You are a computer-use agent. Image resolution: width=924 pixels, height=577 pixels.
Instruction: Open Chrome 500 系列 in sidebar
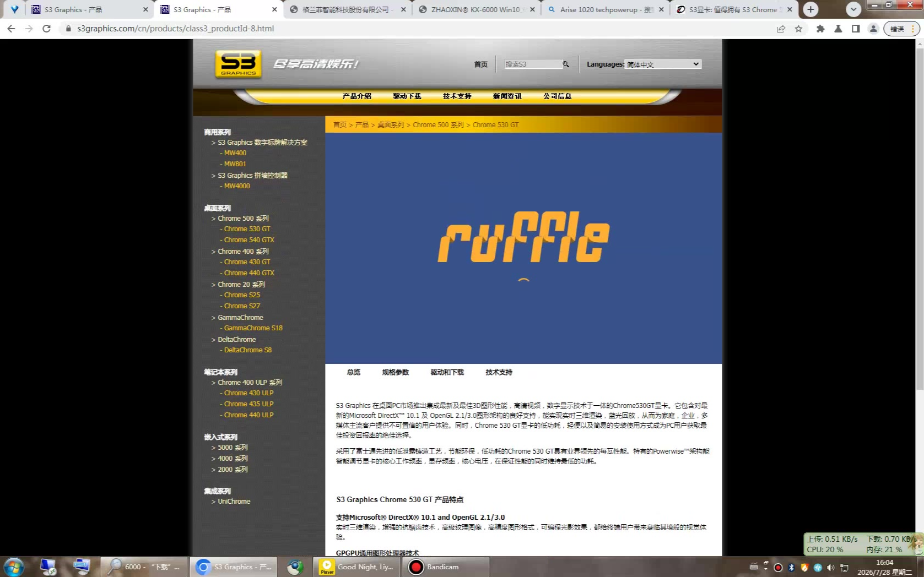[x=243, y=219]
